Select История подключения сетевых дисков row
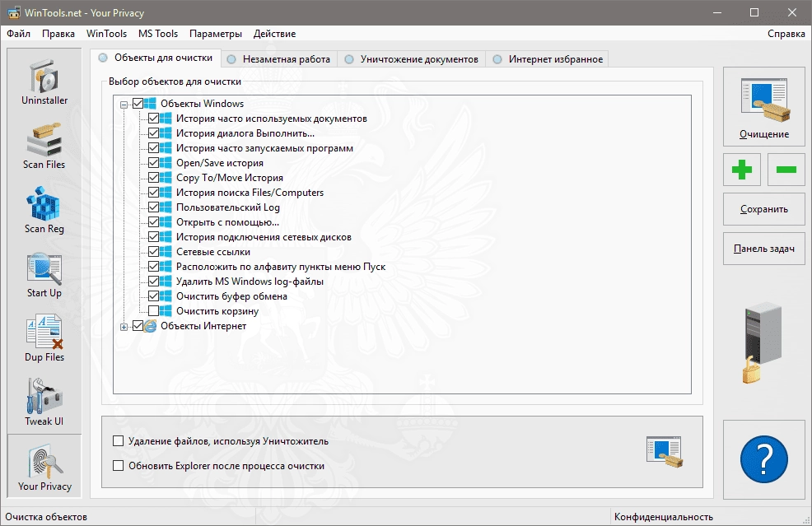Screen dimensions: 812x526 [x=264, y=237]
